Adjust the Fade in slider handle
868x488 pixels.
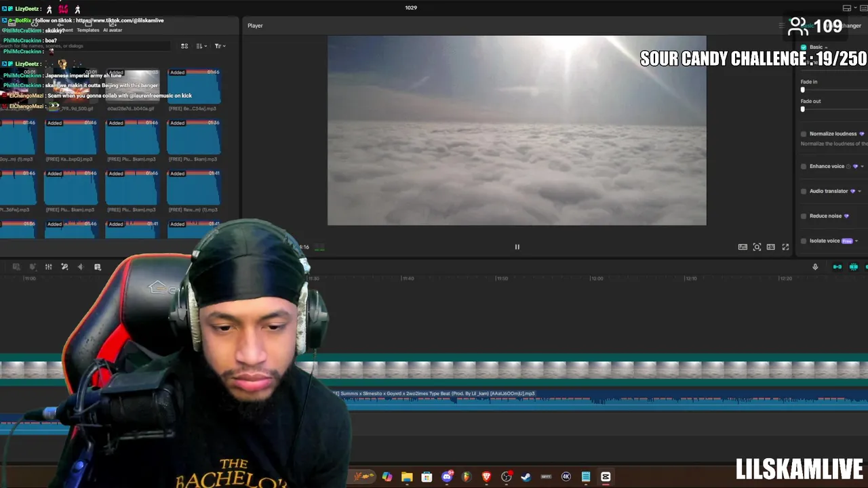(x=803, y=89)
